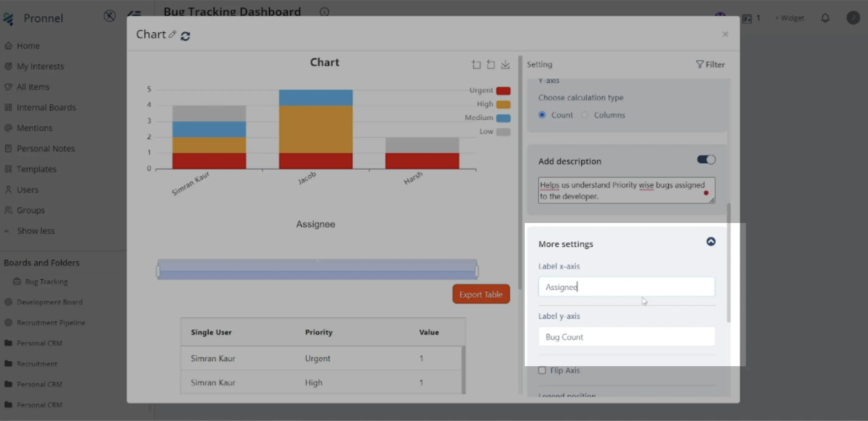This screenshot has width=868, height=421.
Task: Click dashboard info icon next to title
Action: point(324,12)
